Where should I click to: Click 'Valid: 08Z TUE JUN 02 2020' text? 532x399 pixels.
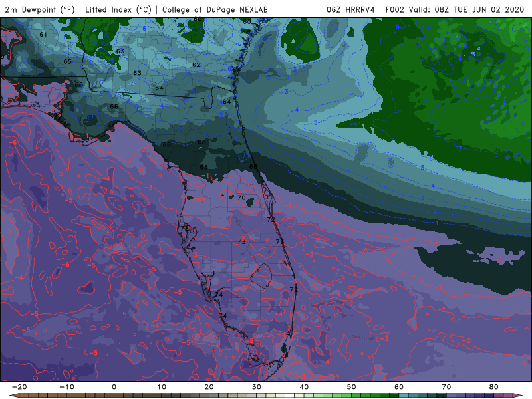[x=467, y=9]
